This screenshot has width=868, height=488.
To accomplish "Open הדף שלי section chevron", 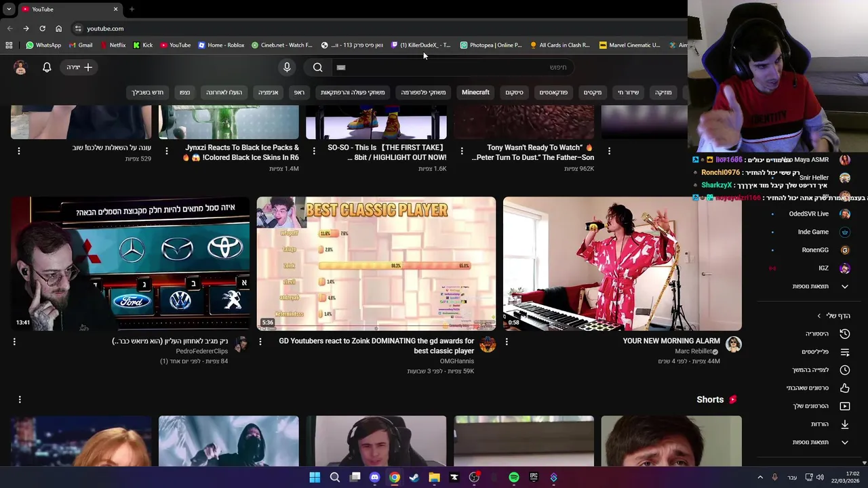I will pos(818,316).
